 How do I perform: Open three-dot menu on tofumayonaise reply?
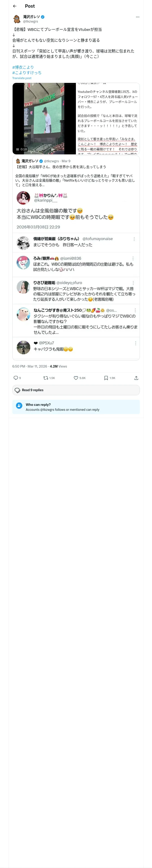134,239
